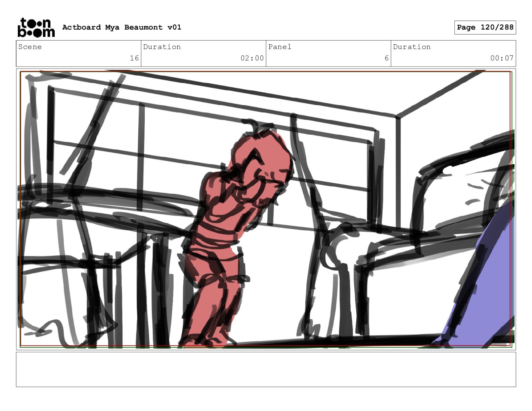The image size is (532, 411).
Task: Click the 'Panel' header label
Action: pyautogui.click(x=280, y=47)
